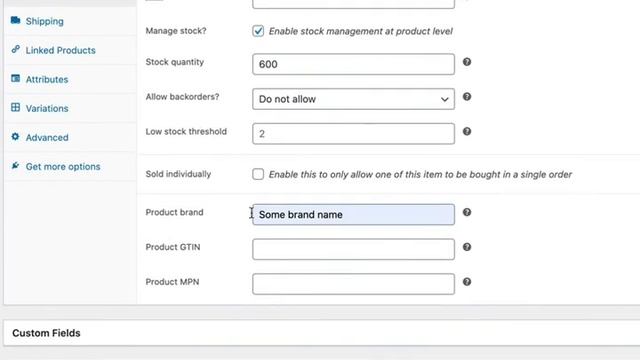Click the Variations grid icon
640x360 pixels.
coord(16,107)
